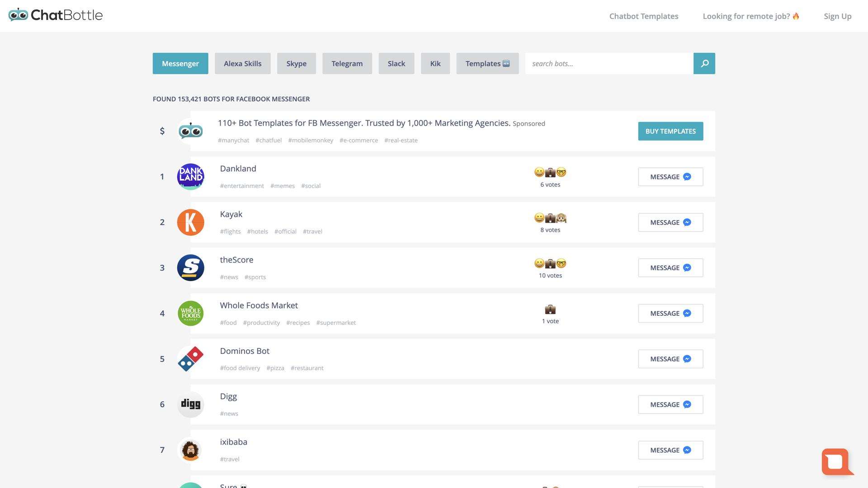Click the emoji votes for theScore
This screenshot has width=868, height=488.
(550, 263)
